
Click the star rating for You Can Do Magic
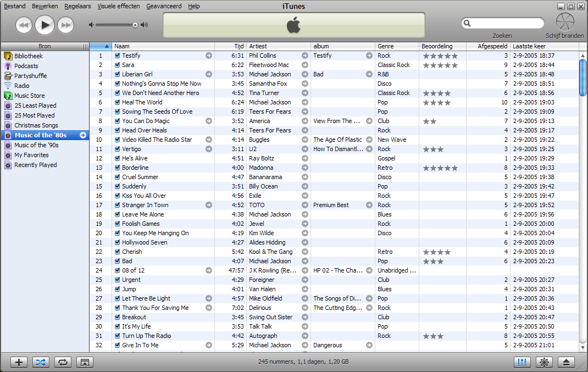pyautogui.click(x=430, y=121)
